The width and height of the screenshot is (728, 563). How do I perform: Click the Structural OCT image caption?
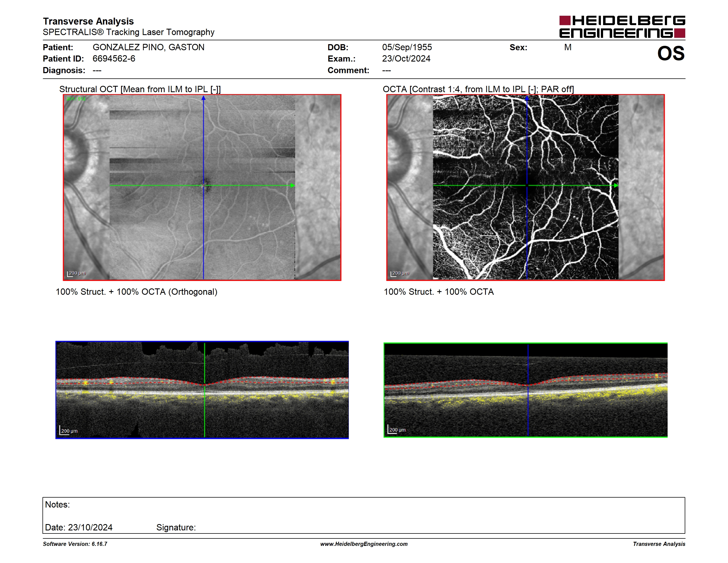(x=140, y=89)
